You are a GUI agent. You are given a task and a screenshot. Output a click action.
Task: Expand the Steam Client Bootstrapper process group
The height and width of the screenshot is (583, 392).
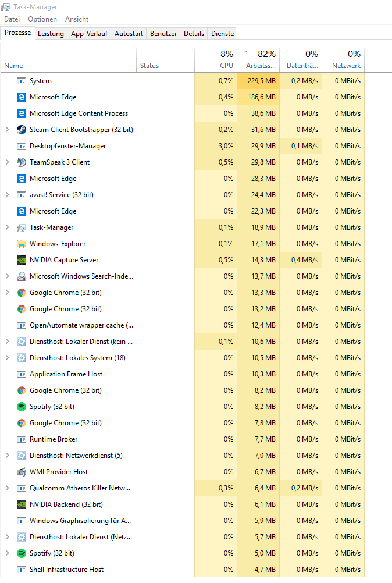coord(7,130)
